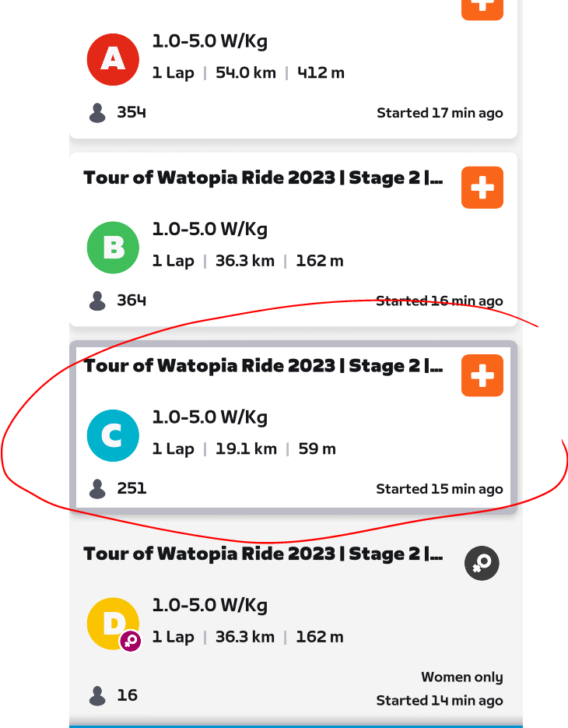Image resolution: width=568 pixels, height=728 pixels.
Task: Click the women-only symbol on group D
Action: pyautogui.click(x=482, y=563)
